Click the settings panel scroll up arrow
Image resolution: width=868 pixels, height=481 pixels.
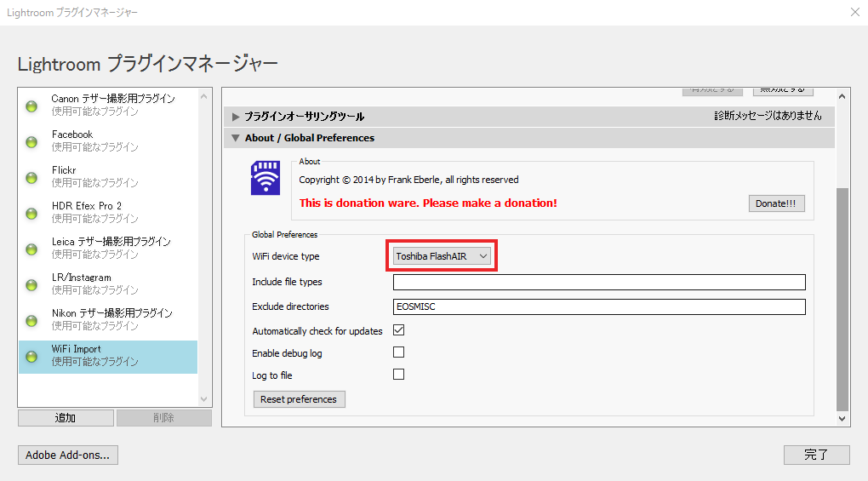click(842, 96)
